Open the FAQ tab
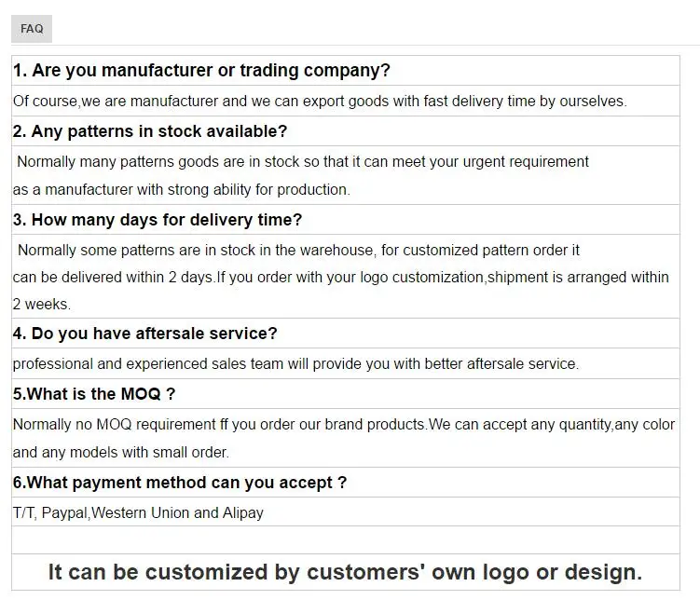The height and width of the screenshot is (600, 700). click(x=32, y=29)
